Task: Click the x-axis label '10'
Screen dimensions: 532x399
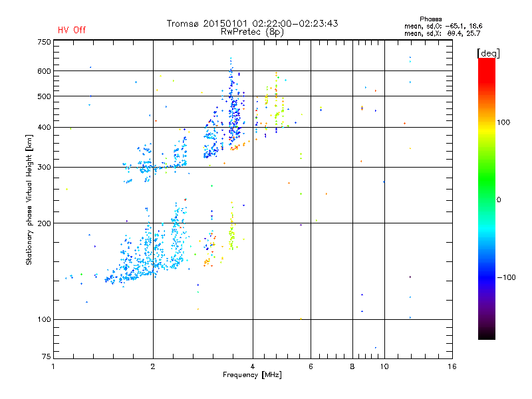Action: (384, 366)
